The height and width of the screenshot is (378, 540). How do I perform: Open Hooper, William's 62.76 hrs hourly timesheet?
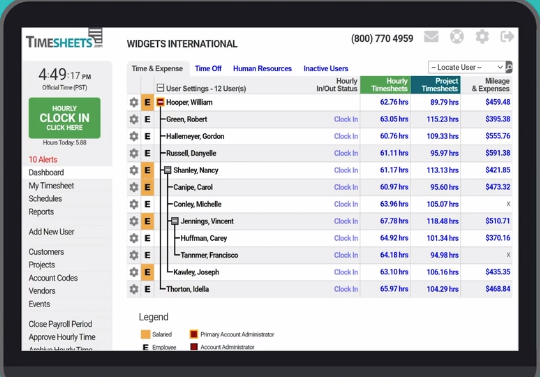tap(394, 102)
